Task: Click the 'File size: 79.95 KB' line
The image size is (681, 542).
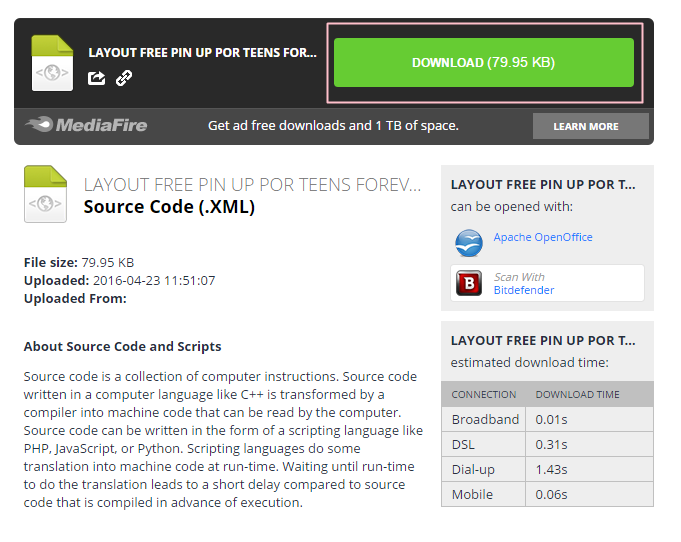Action: pyautogui.click(x=79, y=263)
